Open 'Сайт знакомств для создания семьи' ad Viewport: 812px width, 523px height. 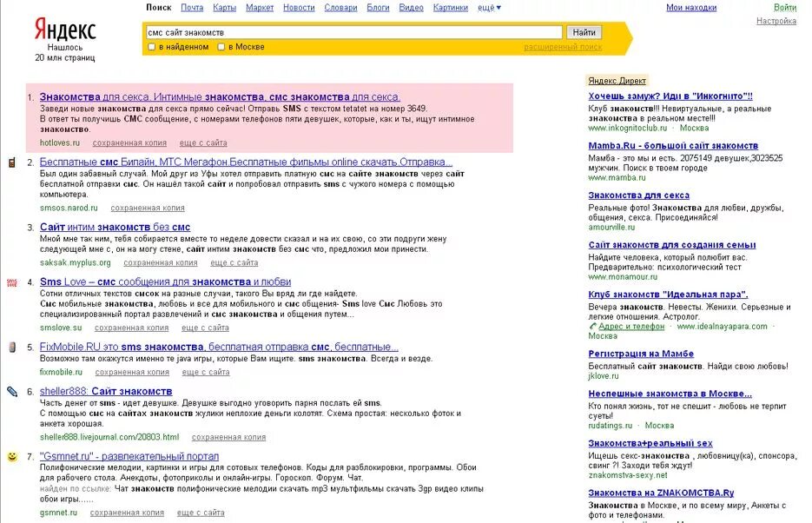pos(671,245)
